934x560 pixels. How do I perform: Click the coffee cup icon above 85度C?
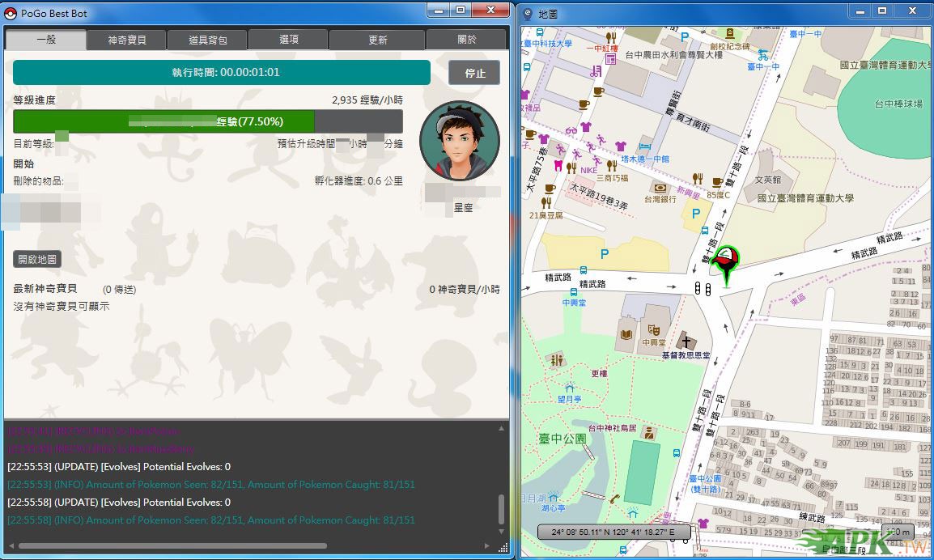point(716,182)
